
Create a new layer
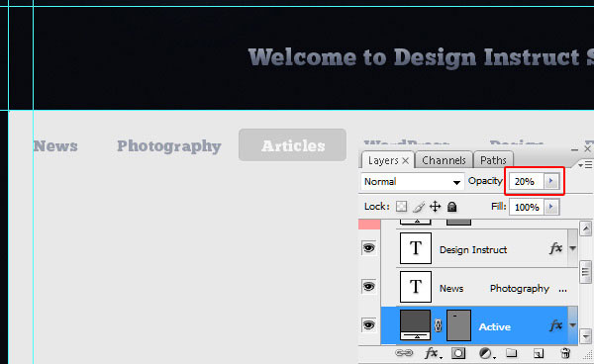pos(539,353)
